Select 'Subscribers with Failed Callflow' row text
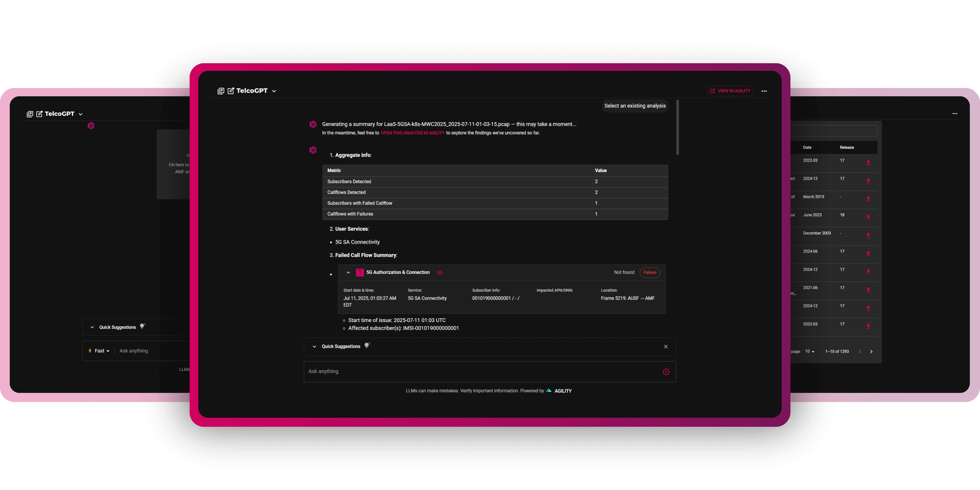Viewport: 980px width, 490px height. [360, 203]
